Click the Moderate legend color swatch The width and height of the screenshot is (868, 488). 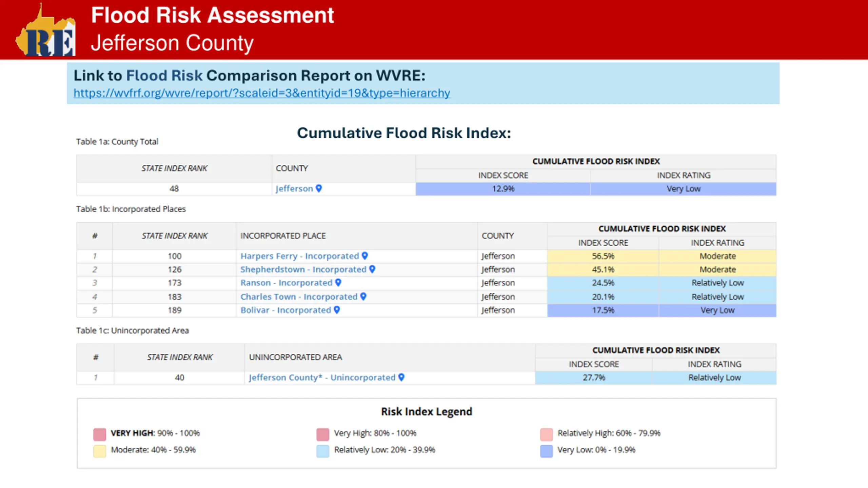click(x=100, y=451)
